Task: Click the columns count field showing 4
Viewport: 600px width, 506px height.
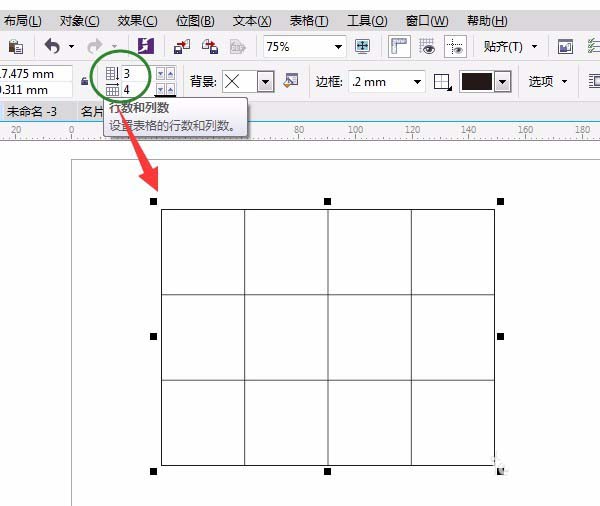Action: click(x=137, y=90)
